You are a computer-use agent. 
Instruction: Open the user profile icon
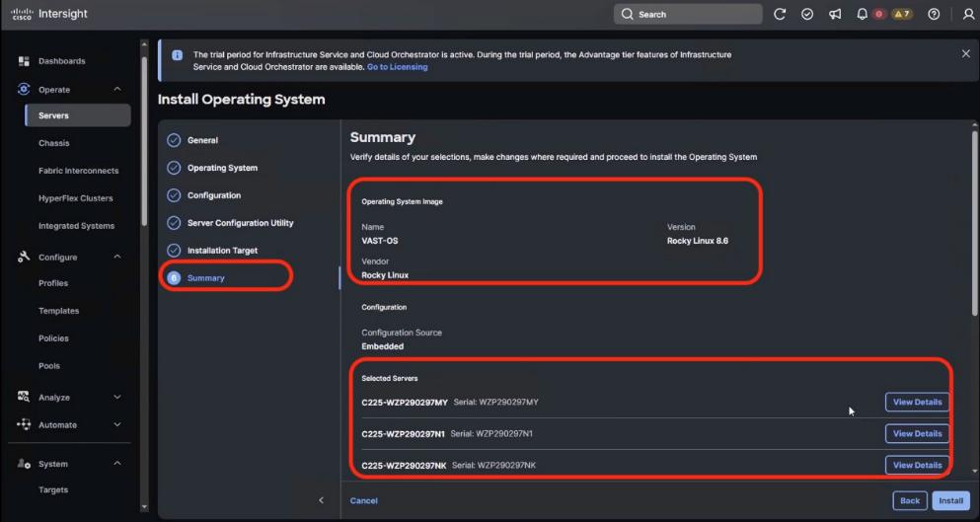[968, 14]
